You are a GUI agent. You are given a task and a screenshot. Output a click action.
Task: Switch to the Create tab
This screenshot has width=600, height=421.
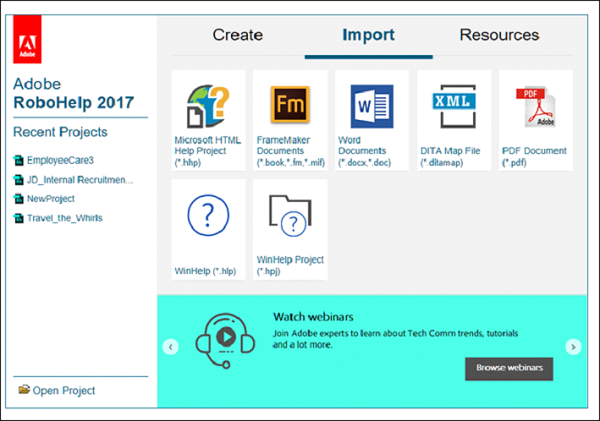238,35
